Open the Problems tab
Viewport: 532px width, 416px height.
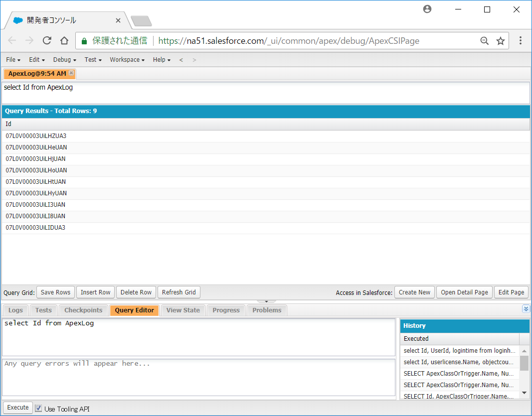(x=267, y=310)
